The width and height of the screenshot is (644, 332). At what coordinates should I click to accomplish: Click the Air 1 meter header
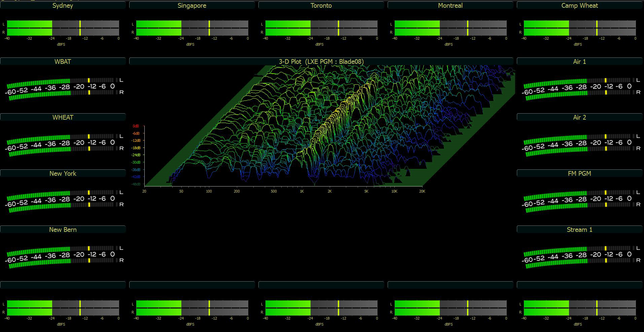tap(579, 62)
